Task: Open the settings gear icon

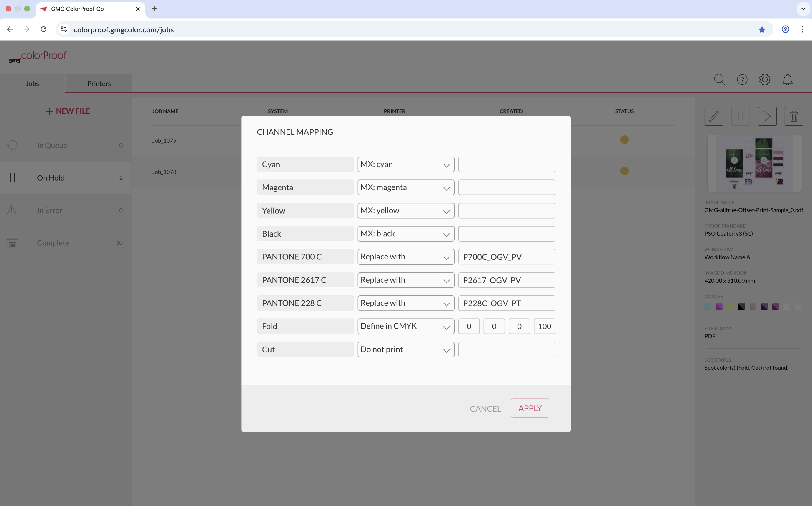Action: tap(765, 80)
